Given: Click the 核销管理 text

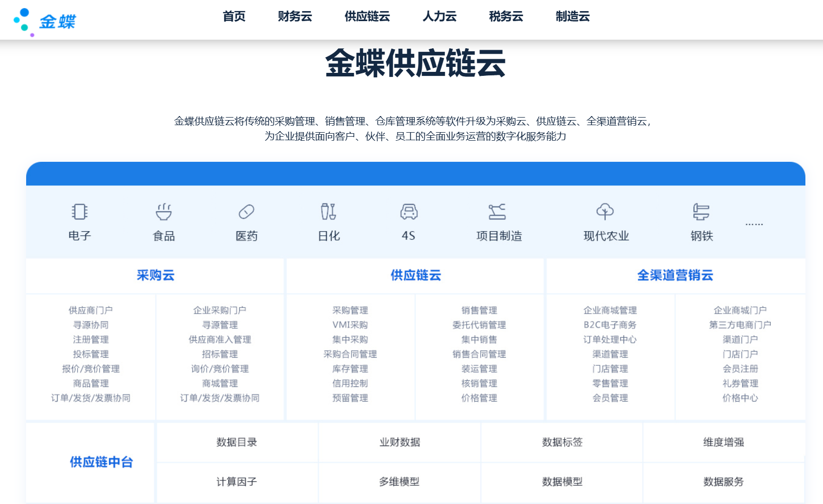Looking at the screenshot, I should tap(480, 383).
